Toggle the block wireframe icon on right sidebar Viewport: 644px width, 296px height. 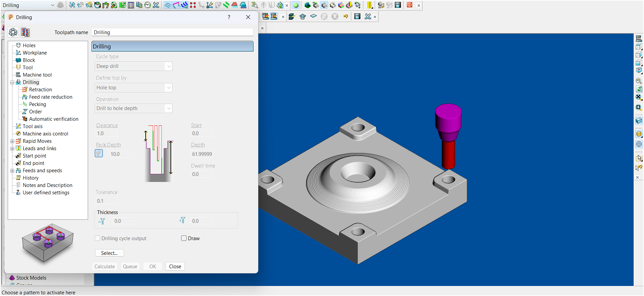click(639, 121)
